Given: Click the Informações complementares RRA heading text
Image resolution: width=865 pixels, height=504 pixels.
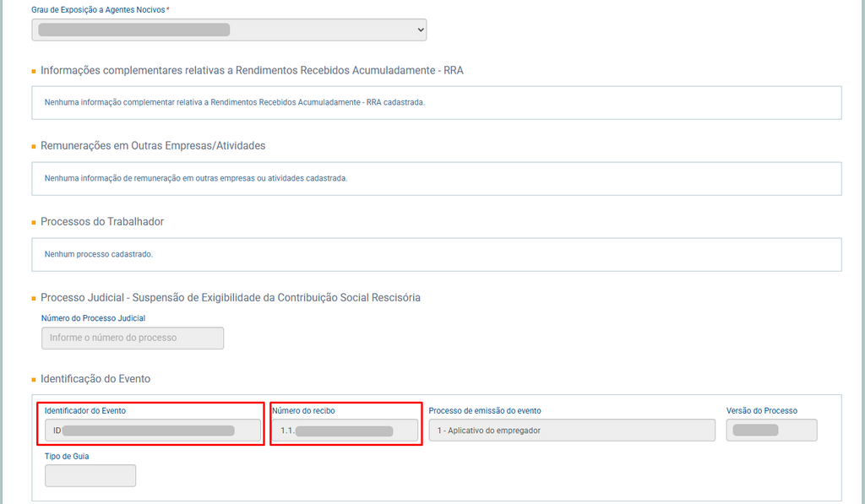Looking at the screenshot, I should pos(252,71).
